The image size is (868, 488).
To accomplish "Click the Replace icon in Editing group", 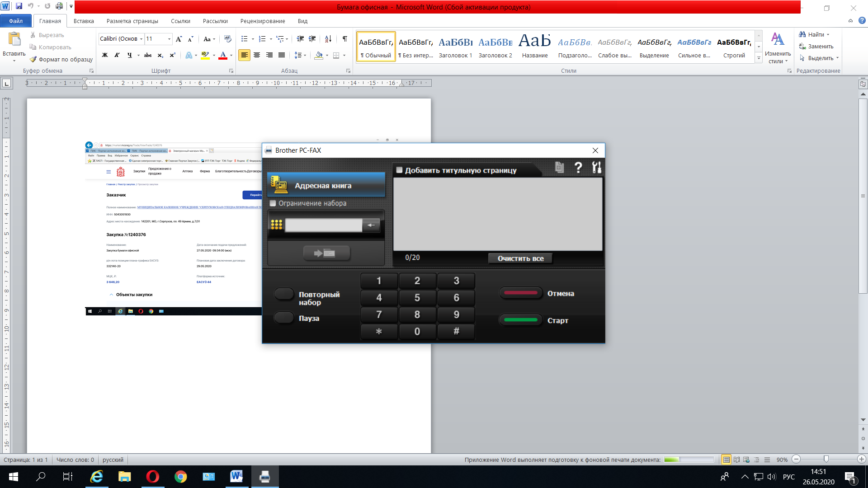I will click(802, 47).
